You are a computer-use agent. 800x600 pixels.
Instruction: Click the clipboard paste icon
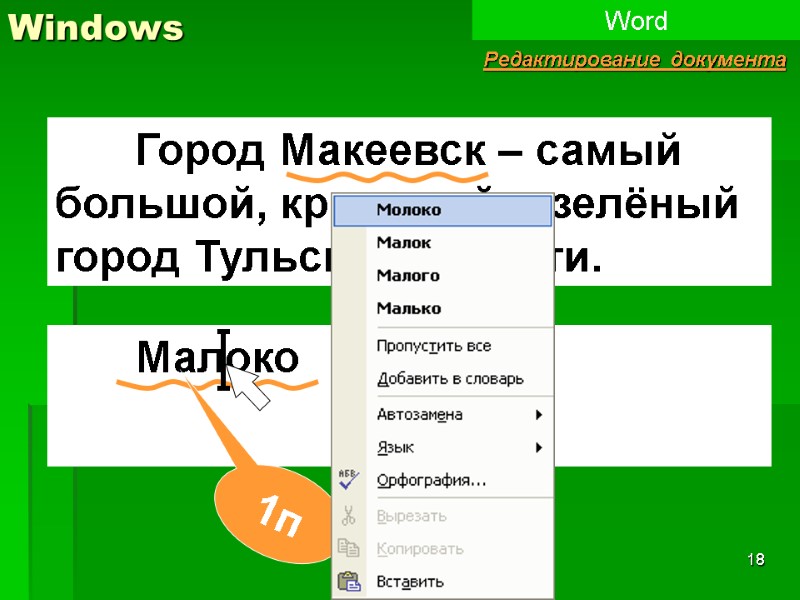[x=349, y=581]
